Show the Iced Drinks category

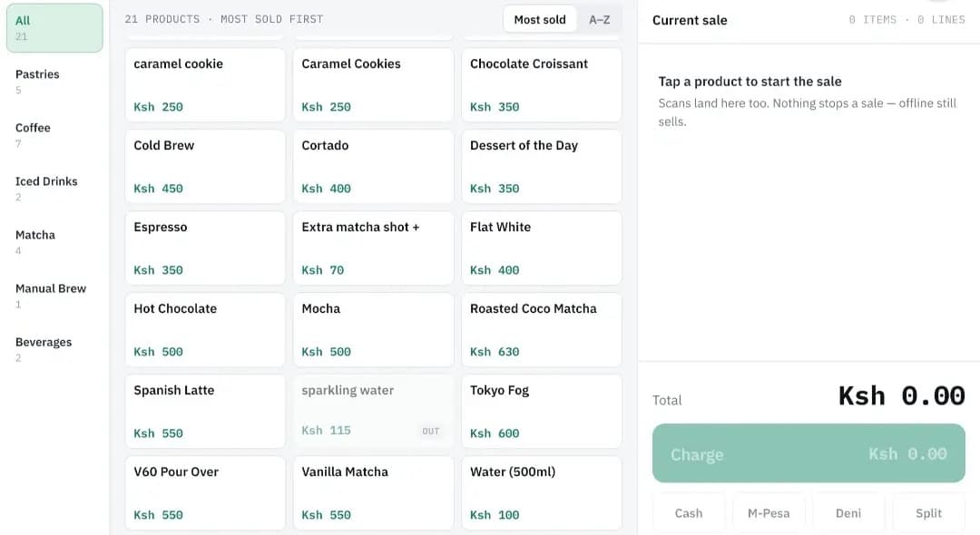[54, 190]
